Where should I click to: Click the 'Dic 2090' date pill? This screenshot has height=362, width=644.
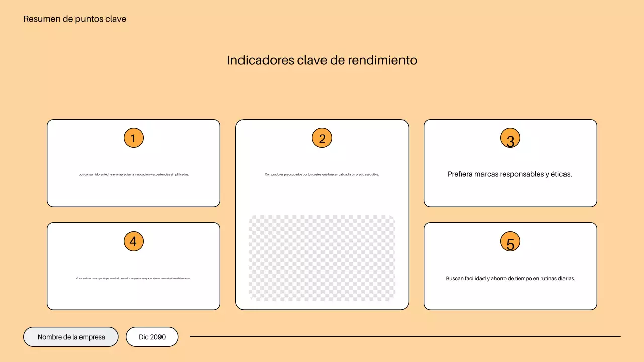pos(152,337)
